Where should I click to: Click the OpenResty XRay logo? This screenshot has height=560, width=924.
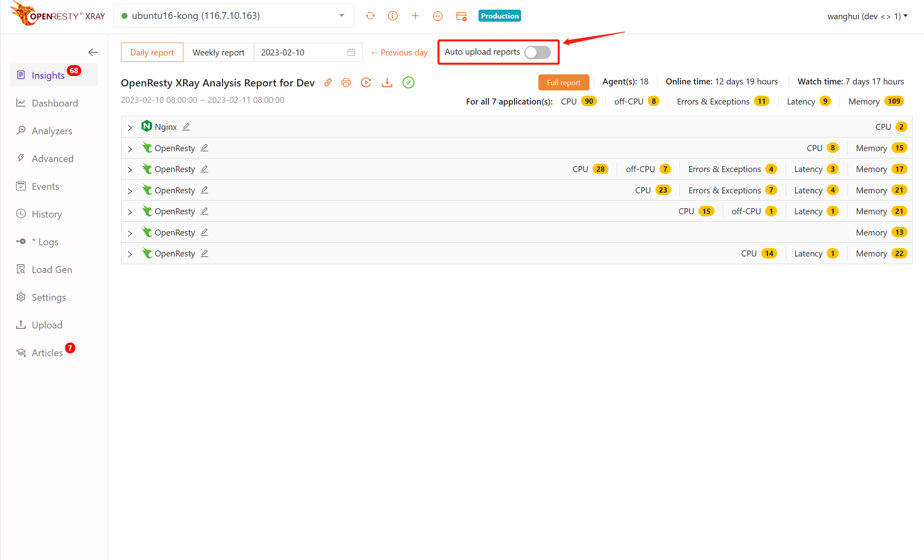[57, 14]
